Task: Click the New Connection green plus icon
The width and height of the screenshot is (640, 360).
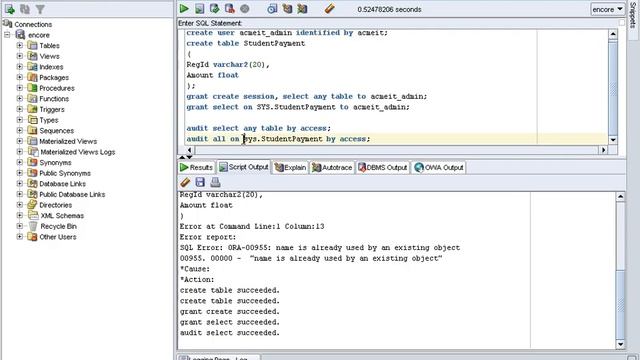Action: click(9, 9)
